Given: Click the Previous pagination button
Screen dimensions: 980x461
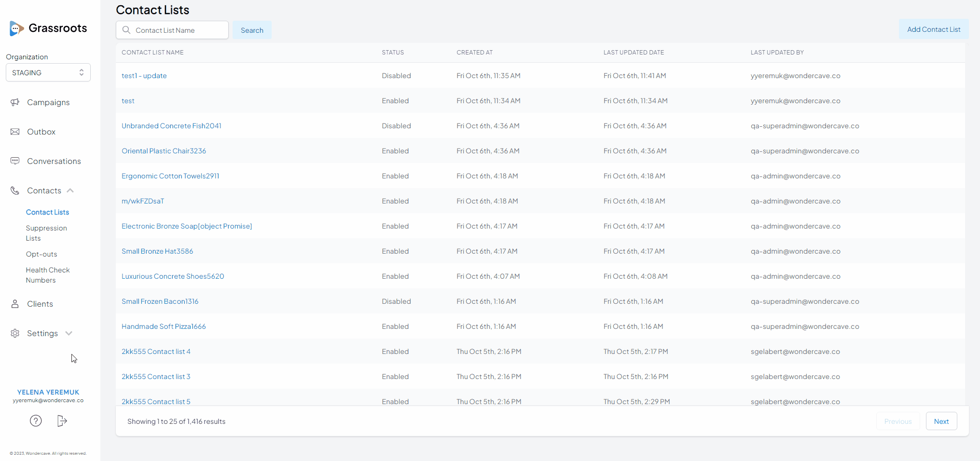Looking at the screenshot, I should click(898, 421).
